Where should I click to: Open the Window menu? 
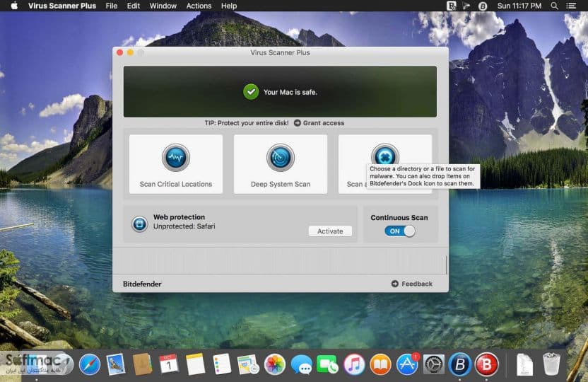tap(163, 6)
